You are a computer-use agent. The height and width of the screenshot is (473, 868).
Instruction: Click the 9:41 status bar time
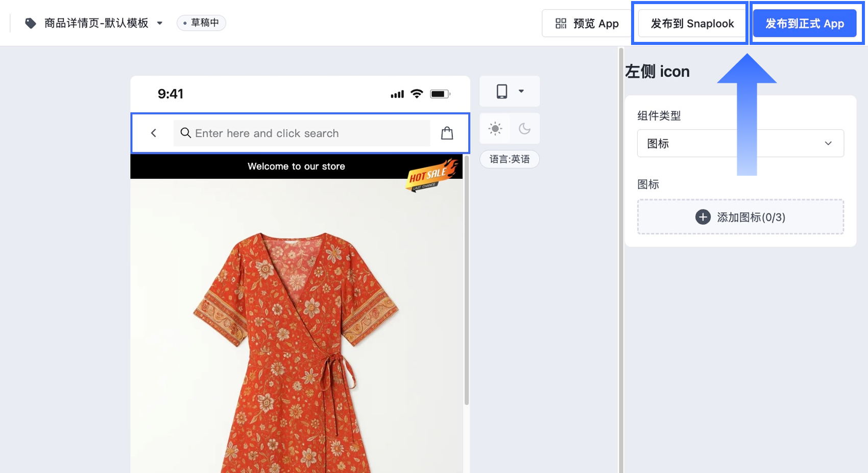coord(171,94)
